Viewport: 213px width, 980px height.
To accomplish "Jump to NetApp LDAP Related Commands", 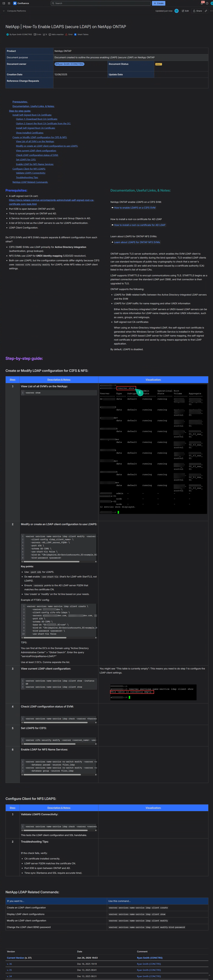I will [30, 182].
